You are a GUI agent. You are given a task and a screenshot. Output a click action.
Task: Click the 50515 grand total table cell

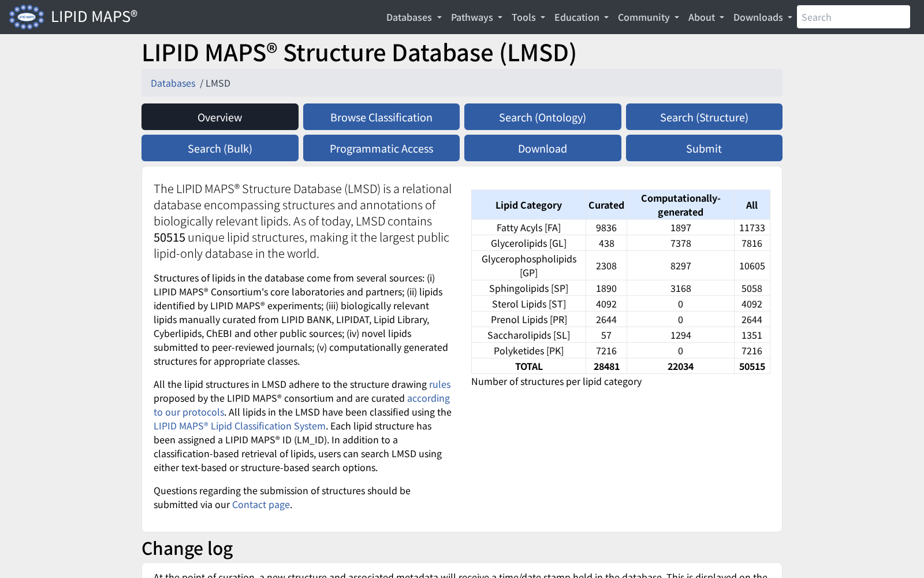coord(752,366)
